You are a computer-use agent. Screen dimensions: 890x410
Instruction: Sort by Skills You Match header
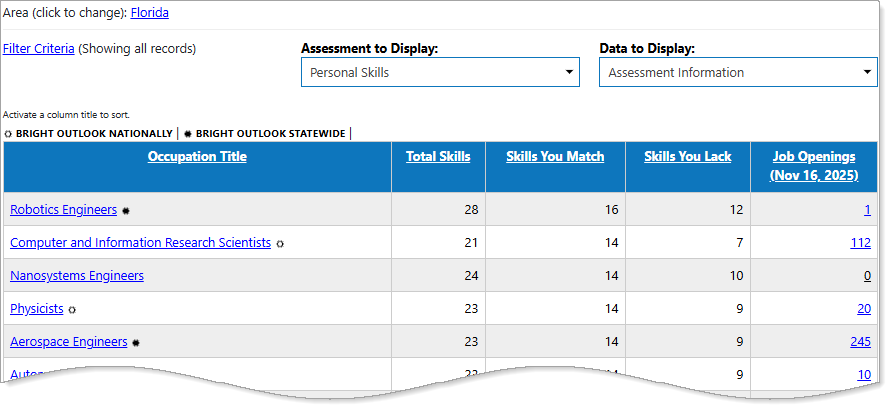click(555, 156)
